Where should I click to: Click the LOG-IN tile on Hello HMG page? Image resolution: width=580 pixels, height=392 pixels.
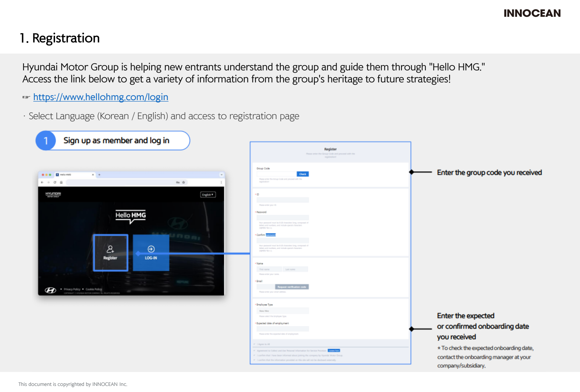[x=151, y=253]
